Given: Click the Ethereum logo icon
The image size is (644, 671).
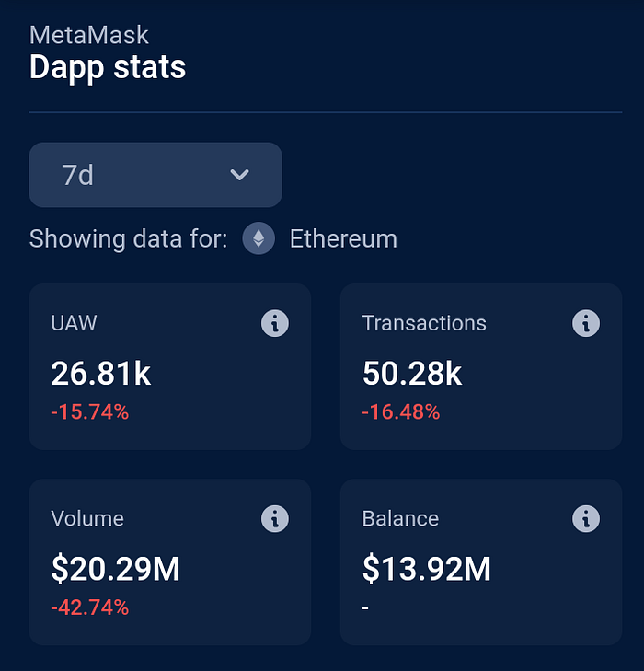Looking at the screenshot, I should pos(259,239).
